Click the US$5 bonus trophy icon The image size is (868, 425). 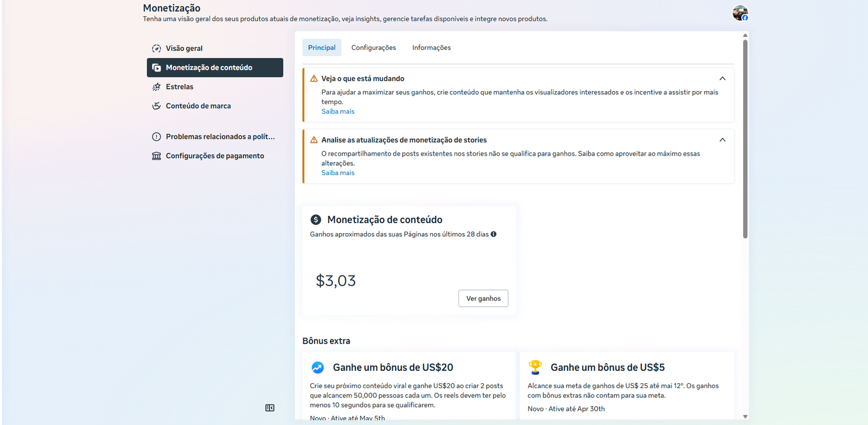(535, 367)
